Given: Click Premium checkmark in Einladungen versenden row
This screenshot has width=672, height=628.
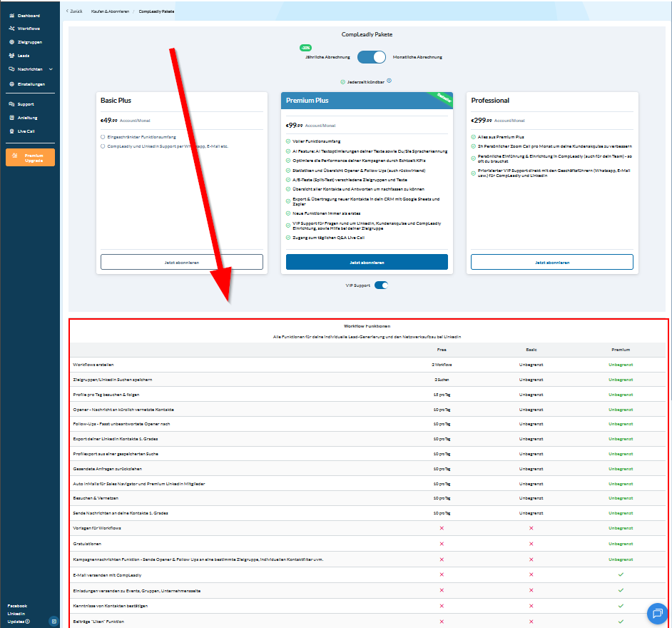Looking at the screenshot, I should pos(621,590).
